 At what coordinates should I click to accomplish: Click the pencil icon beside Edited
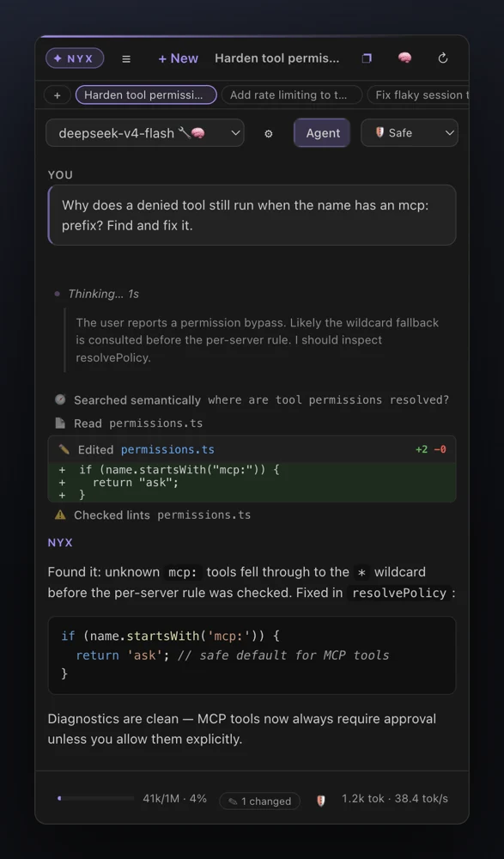pyautogui.click(x=64, y=449)
